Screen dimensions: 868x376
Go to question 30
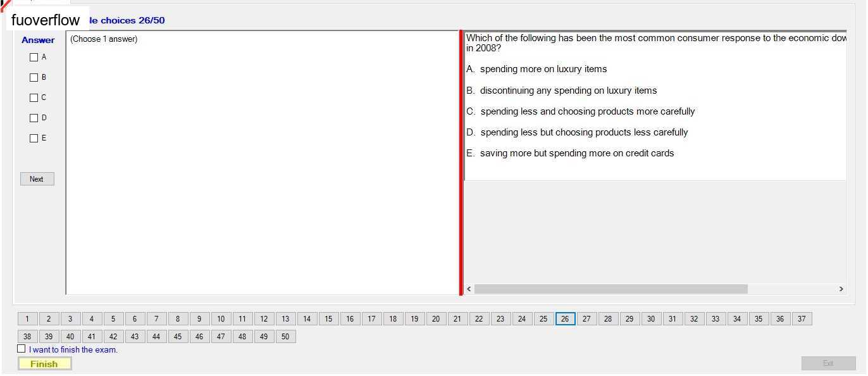click(651, 319)
